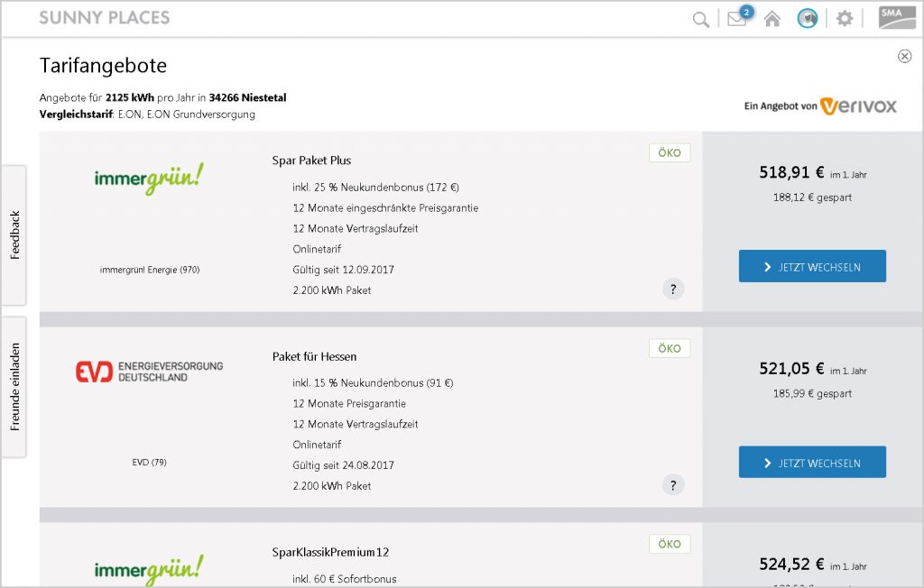Click the 34266 Niestetal location

[x=247, y=97]
